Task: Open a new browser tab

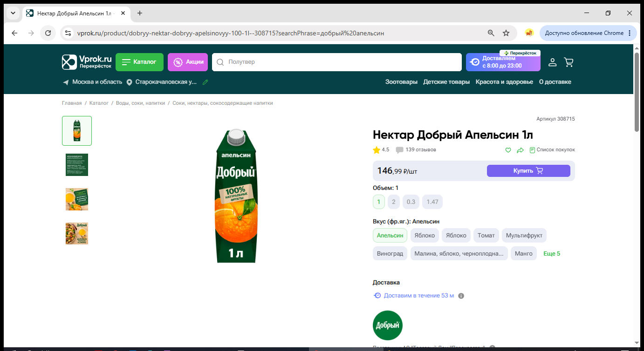Action: pos(140,13)
